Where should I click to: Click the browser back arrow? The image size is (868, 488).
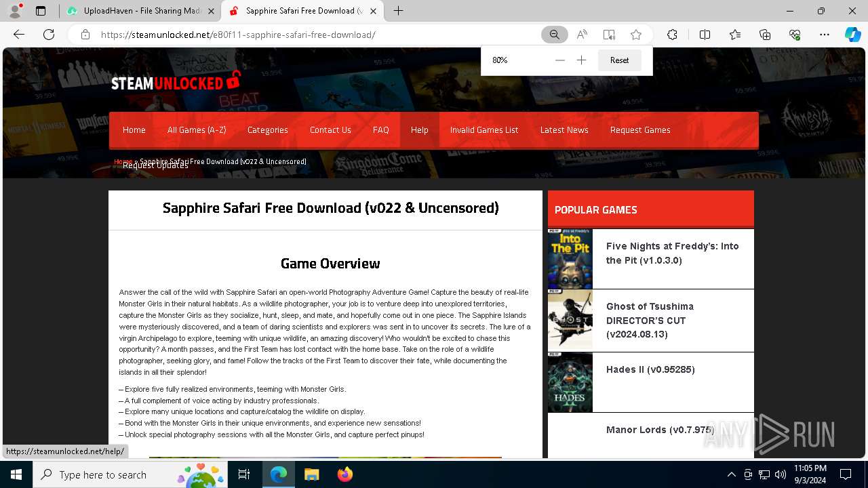click(19, 35)
